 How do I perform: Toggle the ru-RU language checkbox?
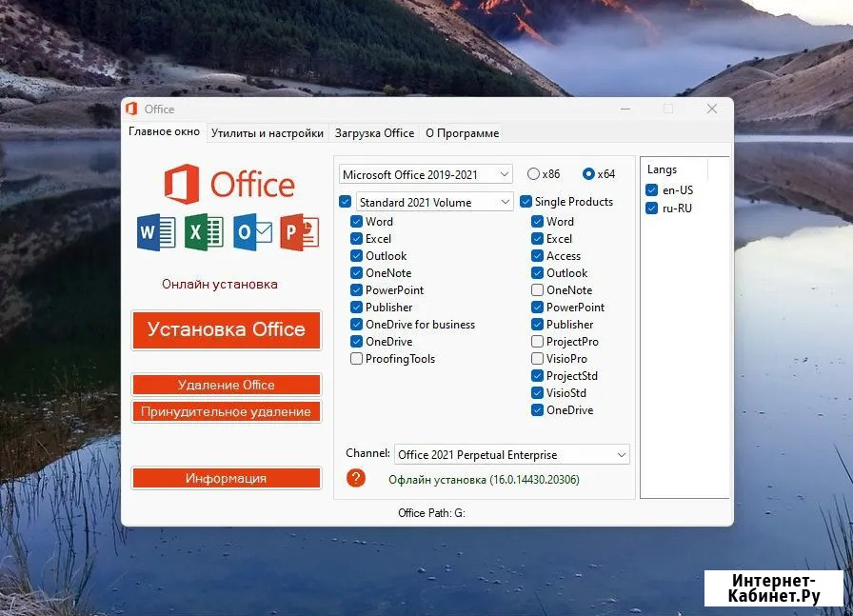click(652, 208)
